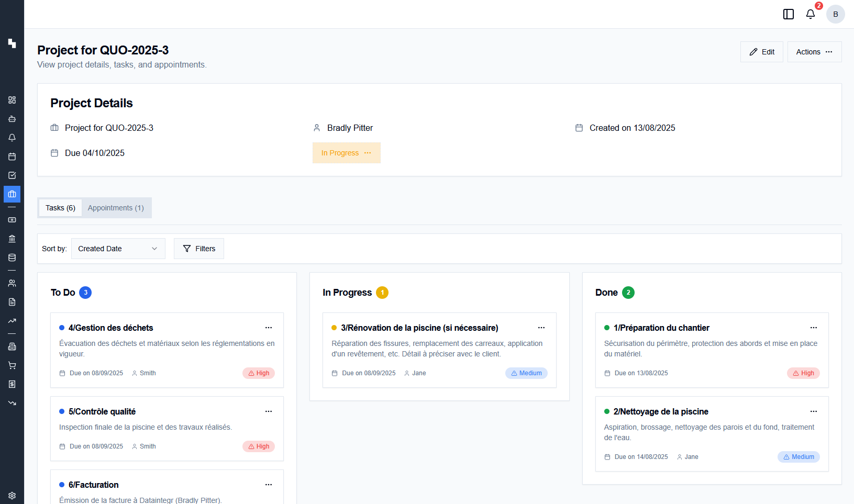854x504 pixels.
Task: Open the In Progress status dropdown
Action: (346, 153)
